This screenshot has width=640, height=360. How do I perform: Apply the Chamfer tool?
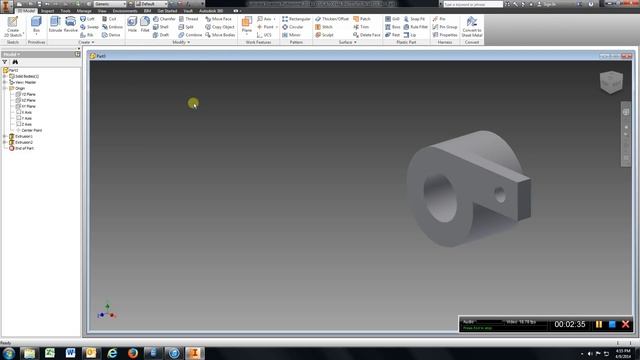(164, 19)
